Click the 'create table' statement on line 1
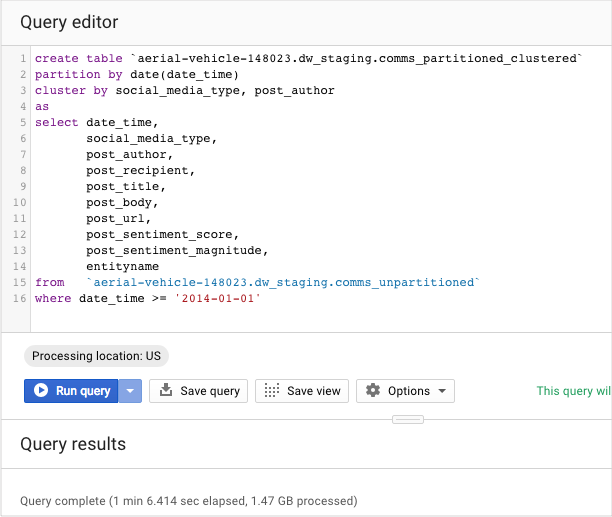This screenshot has height=517, width=612. pyautogui.click(x=78, y=59)
